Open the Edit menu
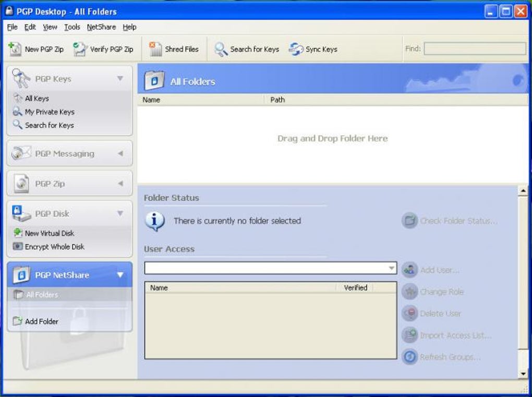The width and height of the screenshot is (532, 397). pos(30,27)
